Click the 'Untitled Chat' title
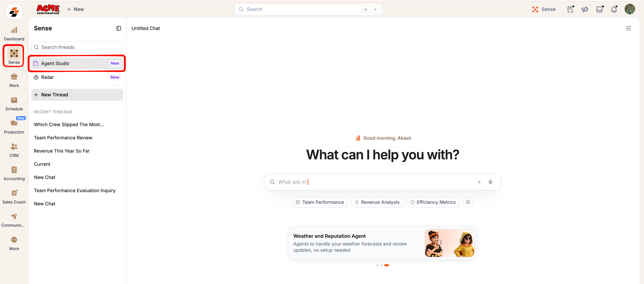 coord(145,28)
